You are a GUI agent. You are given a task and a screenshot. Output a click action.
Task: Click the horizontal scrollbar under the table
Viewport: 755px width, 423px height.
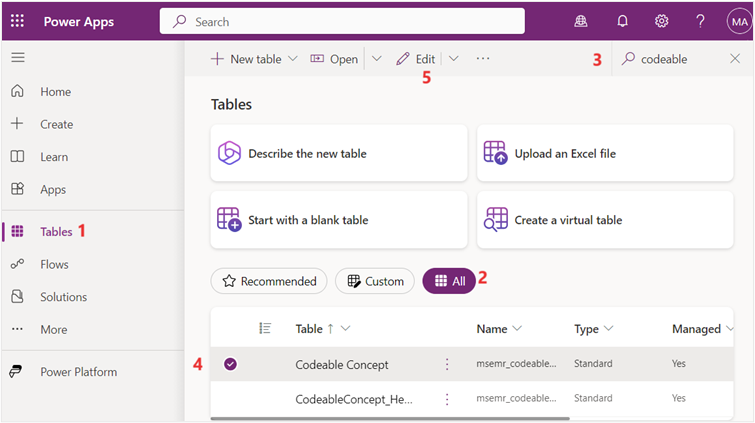(x=390, y=419)
